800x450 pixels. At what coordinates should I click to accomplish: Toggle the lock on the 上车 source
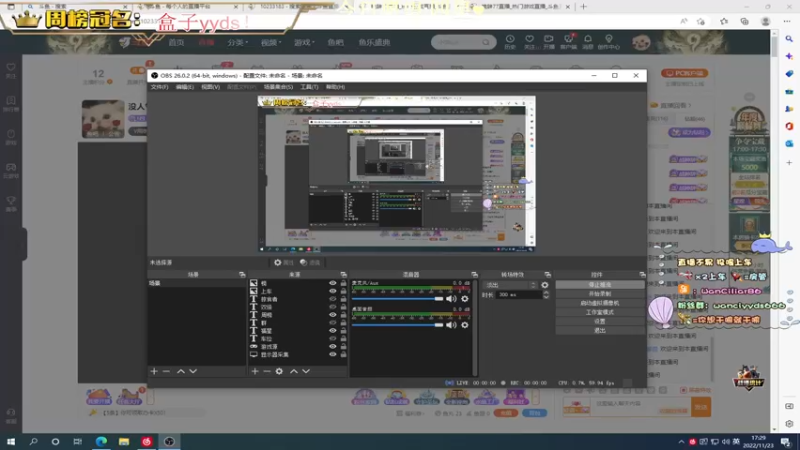(x=343, y=291)
